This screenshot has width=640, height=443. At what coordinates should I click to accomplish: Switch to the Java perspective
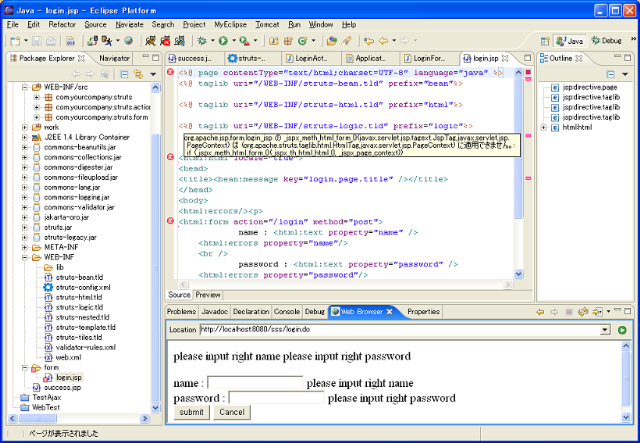click(570, 41)
